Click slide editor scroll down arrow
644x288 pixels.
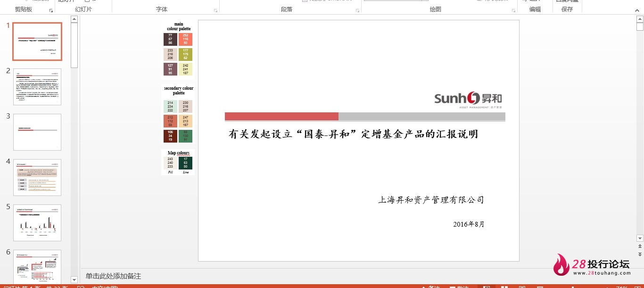click(x=640, y=238)
